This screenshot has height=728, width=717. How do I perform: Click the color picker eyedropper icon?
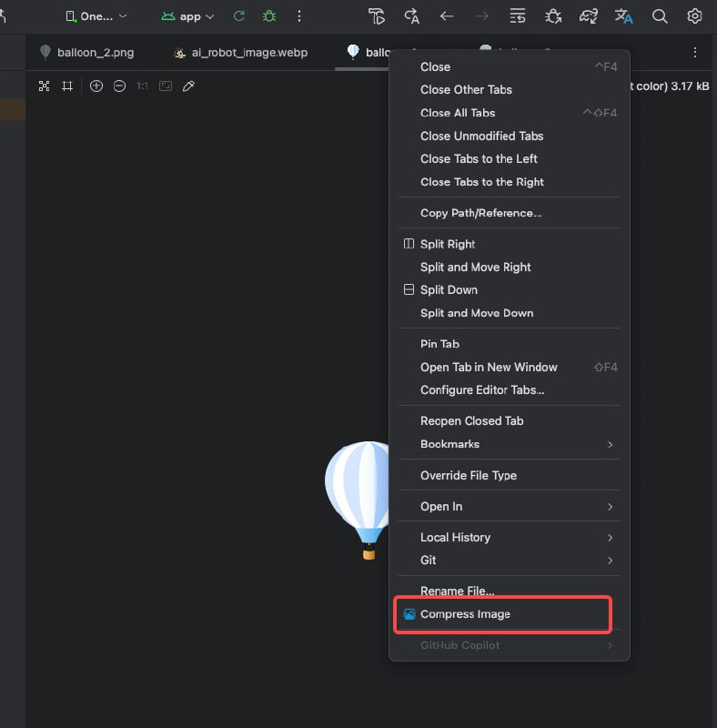pos(189,86)
